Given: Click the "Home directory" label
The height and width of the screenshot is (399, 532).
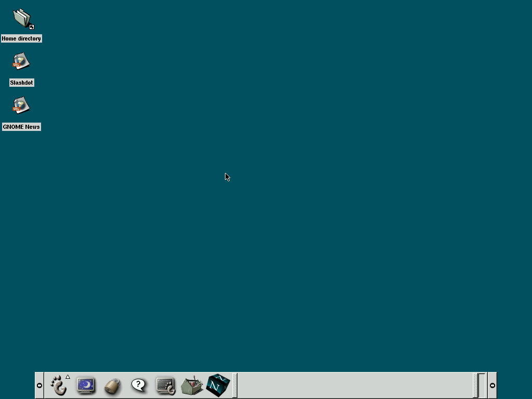Looking at the screenshot, I should (x=21, y=38).
